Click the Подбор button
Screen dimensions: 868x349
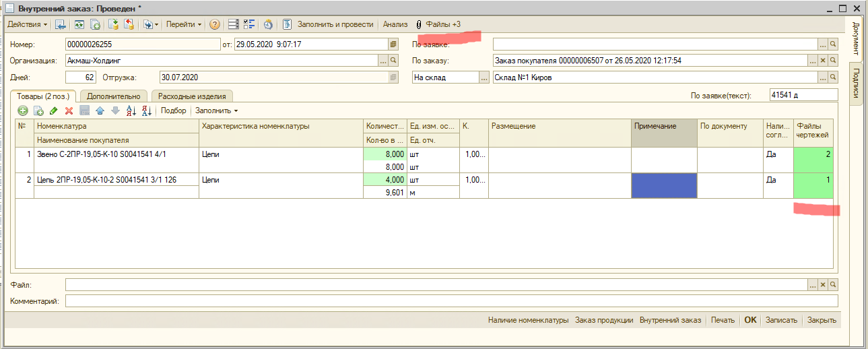click(x=174, y=110)
